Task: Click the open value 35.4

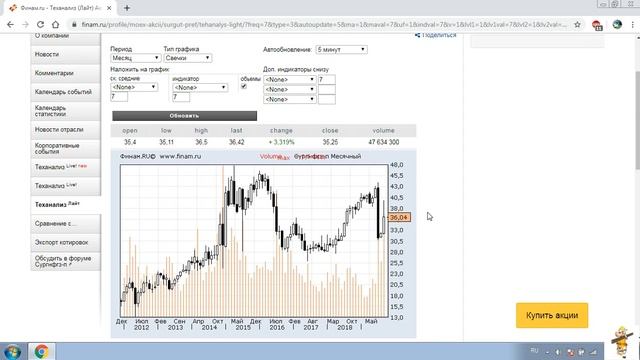Action: click(130, 142)
